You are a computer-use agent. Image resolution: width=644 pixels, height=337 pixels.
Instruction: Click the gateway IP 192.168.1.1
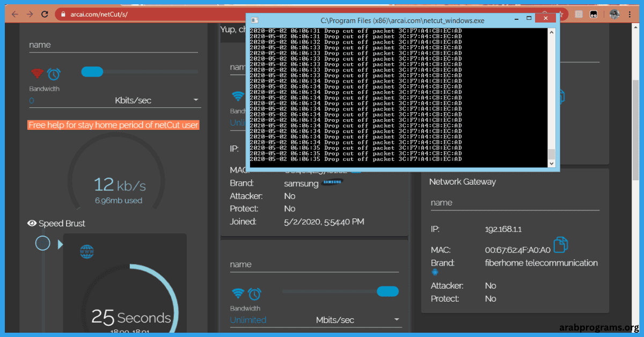[x=503, y=229]
